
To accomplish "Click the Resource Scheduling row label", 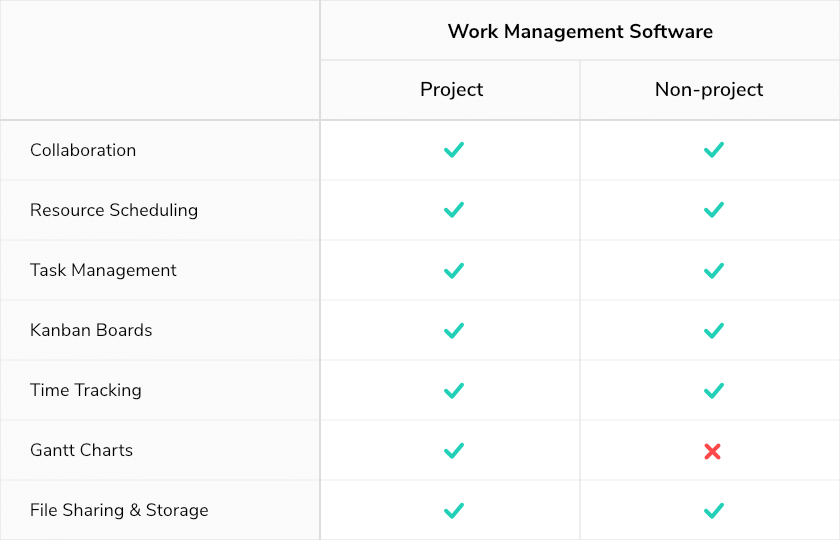I will 114,210.
